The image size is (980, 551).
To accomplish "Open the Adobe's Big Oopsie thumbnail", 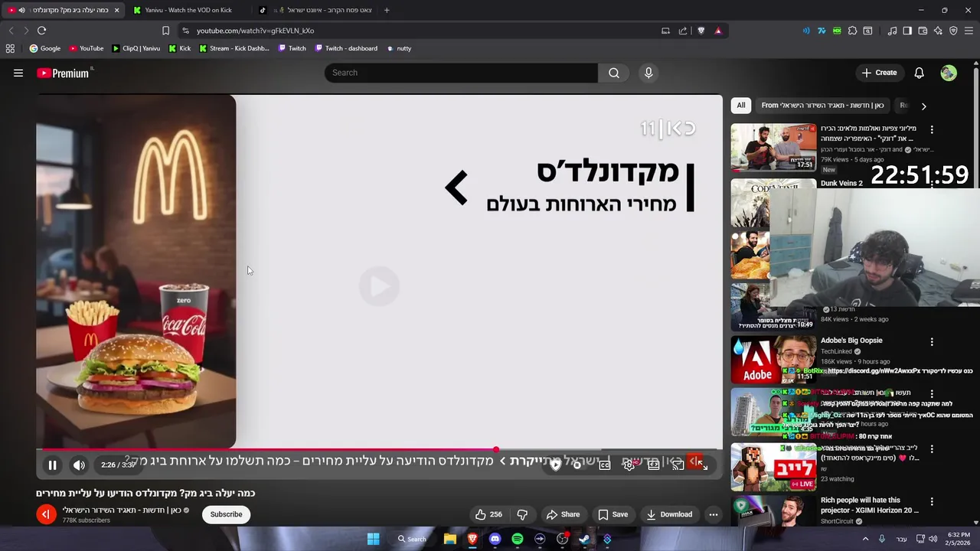I will (773, 360).
